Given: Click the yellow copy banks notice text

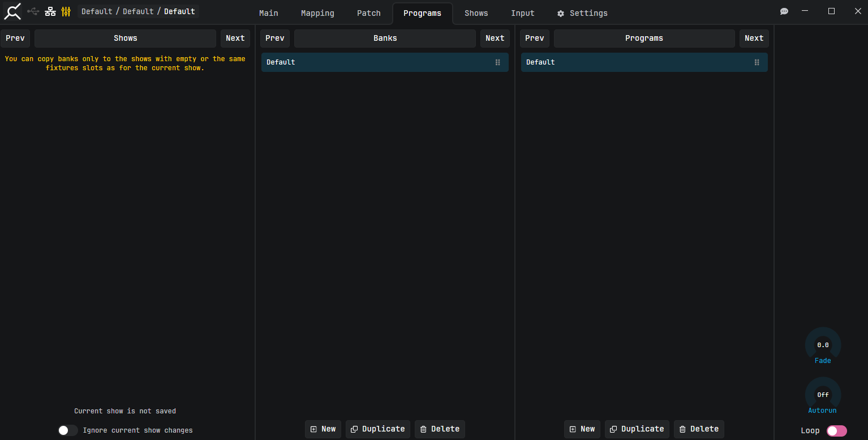Looking at the screenshot, I should pyautogui.click(x=125, y=63).
